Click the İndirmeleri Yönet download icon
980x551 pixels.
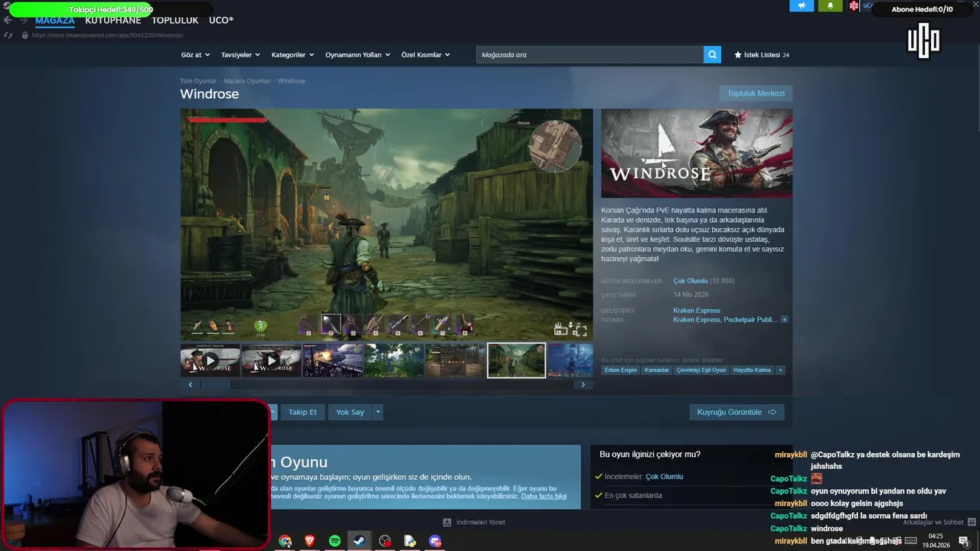pyautogui.click(x=447, y=522)
